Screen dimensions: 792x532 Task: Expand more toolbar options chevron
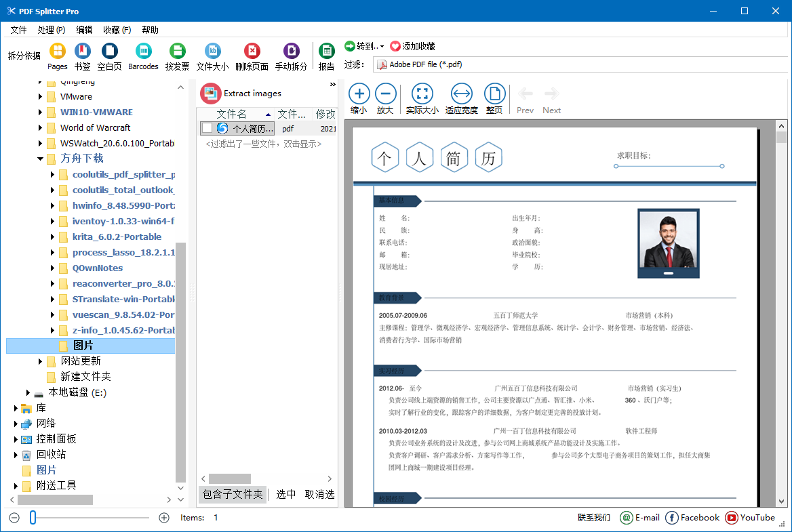point(332,84)
